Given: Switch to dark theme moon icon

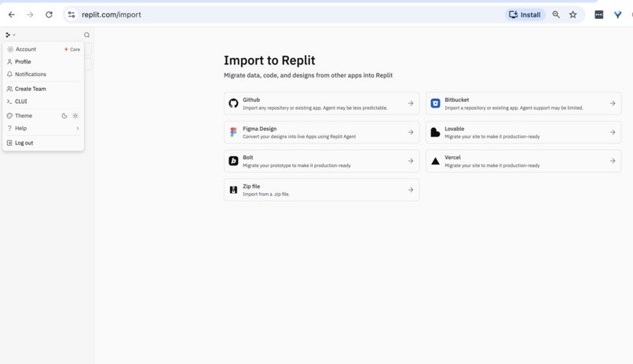Looking at the screenshot, I should (x=64, y=115).
